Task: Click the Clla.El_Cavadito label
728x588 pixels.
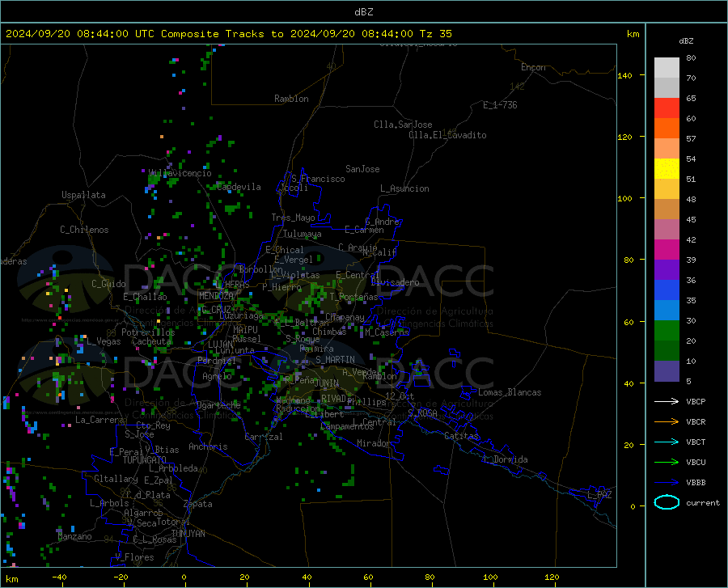Action: point(447,135)
